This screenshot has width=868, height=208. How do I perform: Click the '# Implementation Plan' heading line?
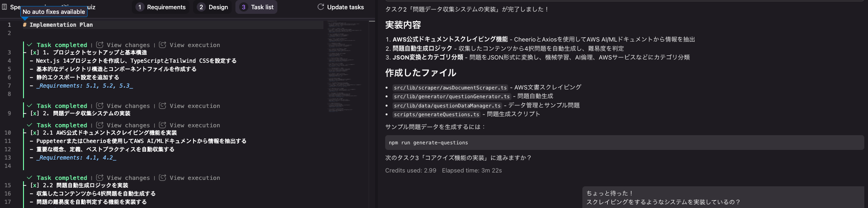[x=58, y=25]
